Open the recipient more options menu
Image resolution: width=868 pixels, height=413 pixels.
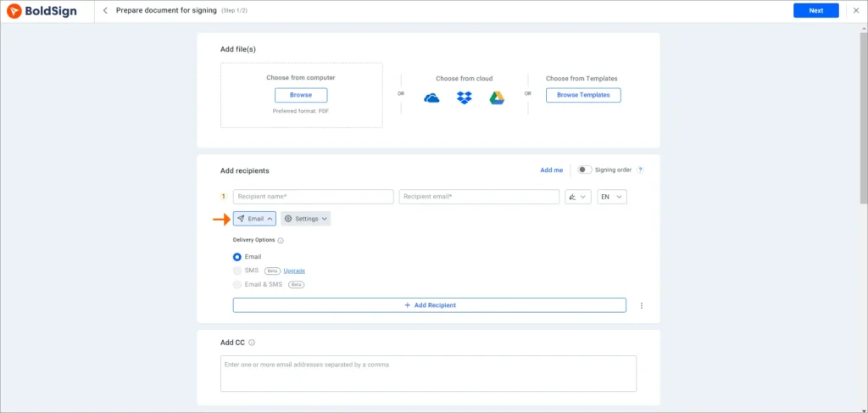click(642, 305)
